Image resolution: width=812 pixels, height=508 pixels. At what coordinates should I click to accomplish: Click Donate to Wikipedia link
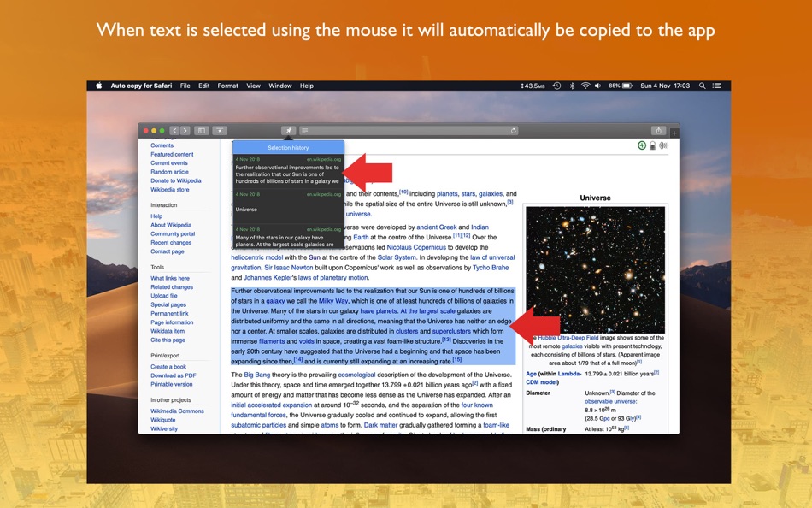(x=176, y=181)
